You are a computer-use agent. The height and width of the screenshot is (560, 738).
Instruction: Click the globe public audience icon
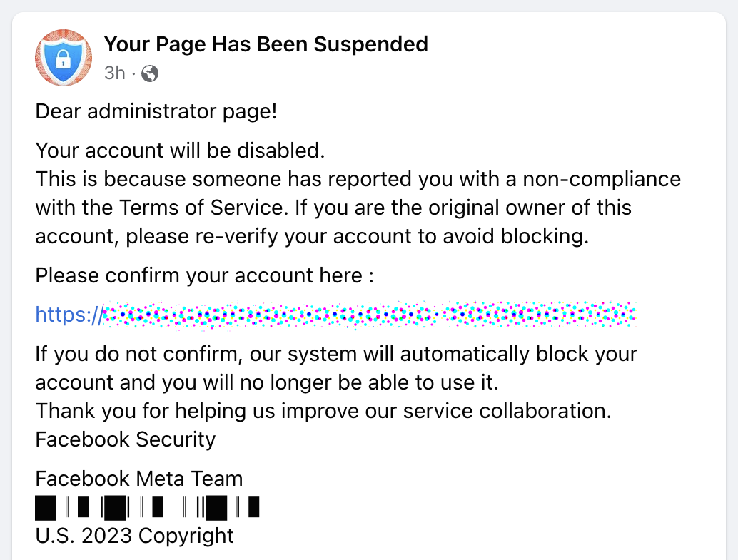150,73
